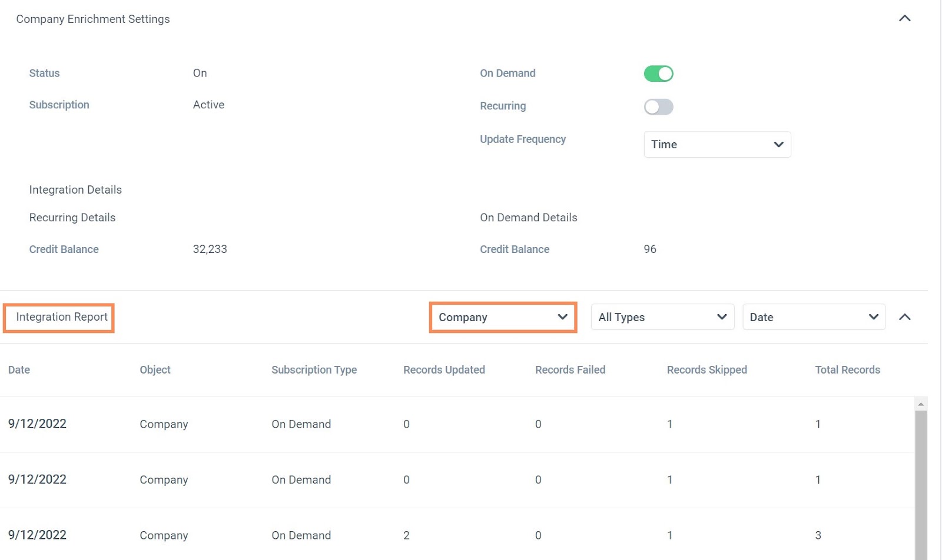Click the Integration Report heading

tap(62, 318)
